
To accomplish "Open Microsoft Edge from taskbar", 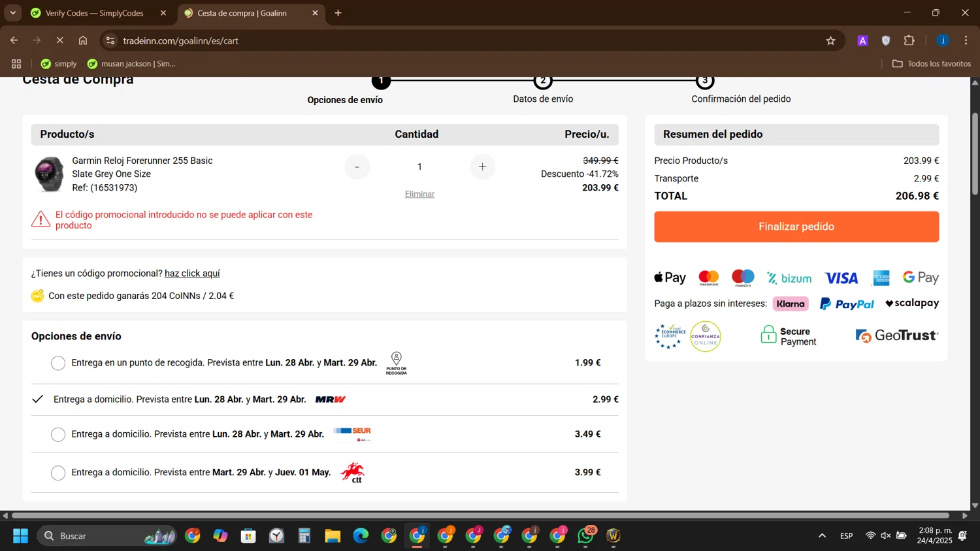I will point(361,536).
